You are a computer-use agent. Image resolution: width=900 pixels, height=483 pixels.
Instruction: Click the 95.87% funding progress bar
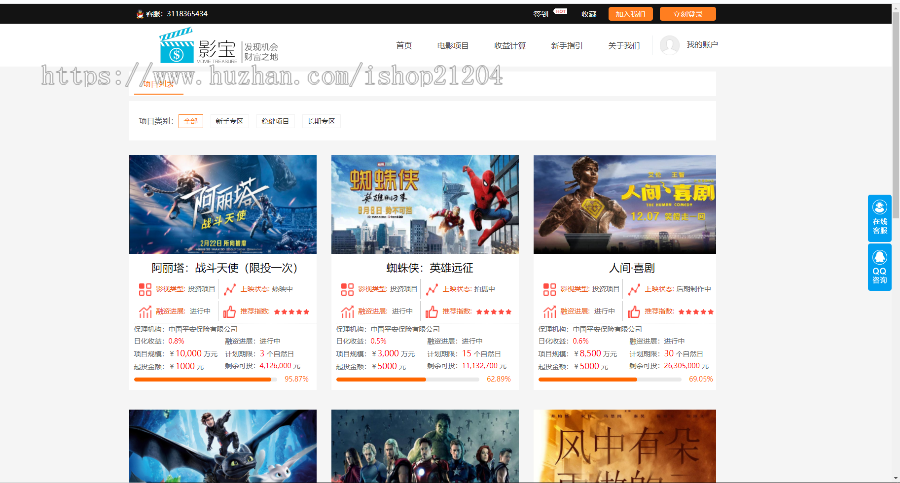pos(206,380)
